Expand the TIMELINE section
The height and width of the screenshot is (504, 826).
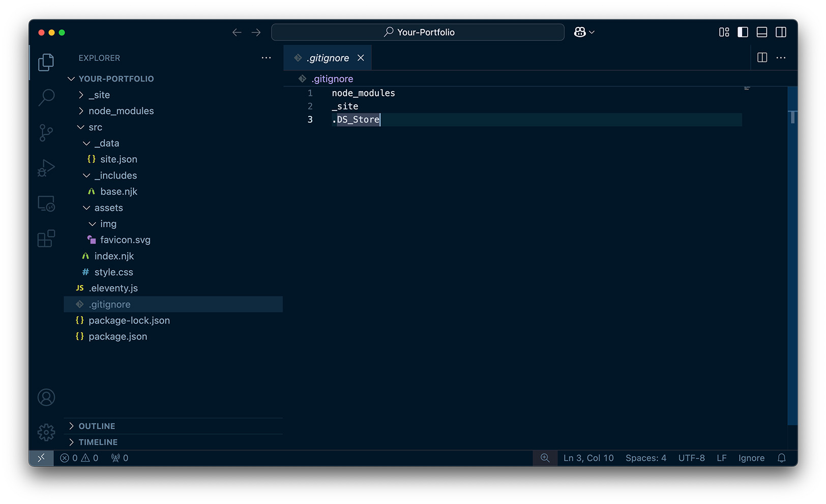pyautogui.click(x=173, y=442)
